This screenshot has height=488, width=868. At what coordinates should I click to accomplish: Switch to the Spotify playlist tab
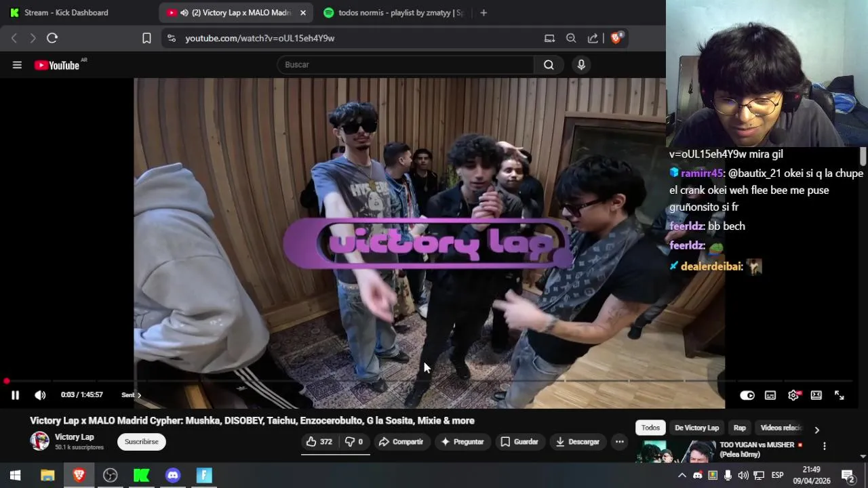[393, 12]
